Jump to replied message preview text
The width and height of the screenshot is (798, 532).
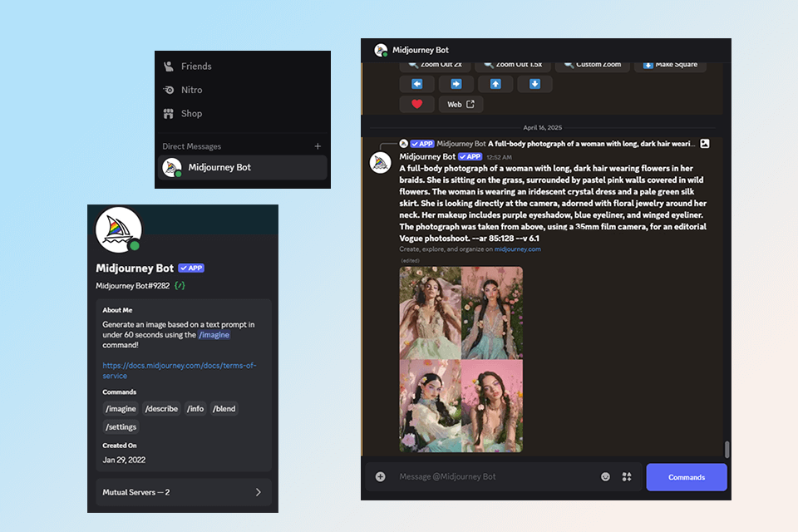(x=591, y=144)
